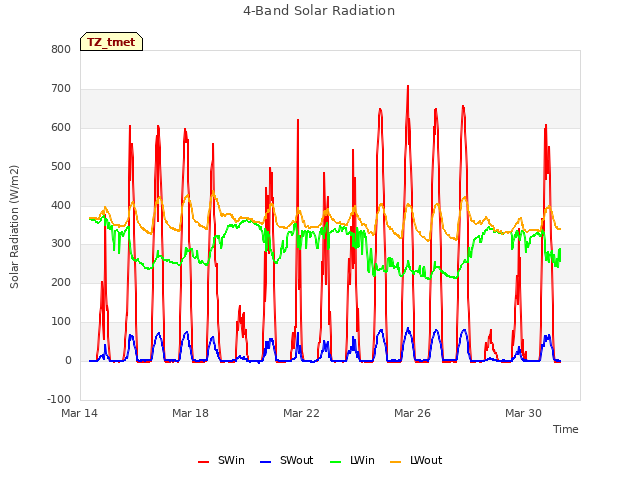This screenshot has height=480, width=640.
Task: Click the Mar 26 x-axis label
Action: tap(412, 413)
